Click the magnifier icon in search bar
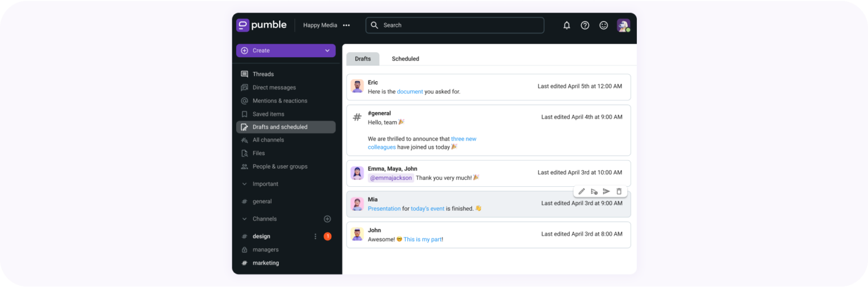The image size is (868, 287). click(x=375, y=25)
